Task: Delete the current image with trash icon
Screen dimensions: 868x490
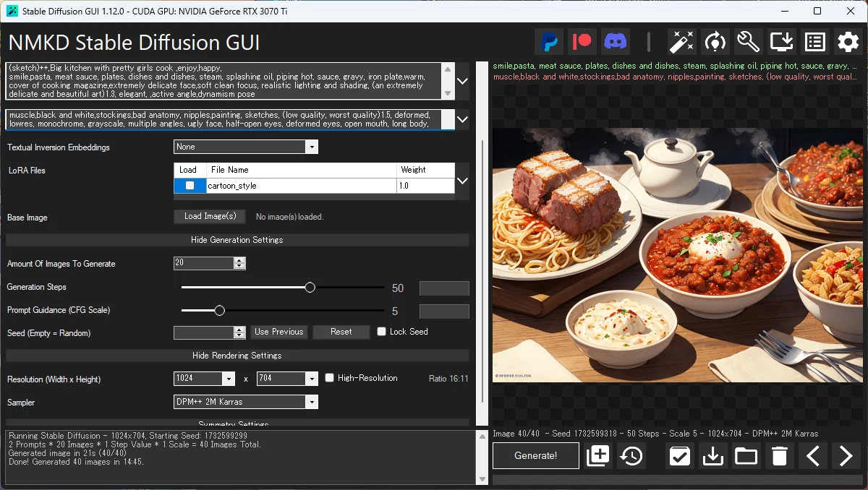Action: click(x=779, y=456)
